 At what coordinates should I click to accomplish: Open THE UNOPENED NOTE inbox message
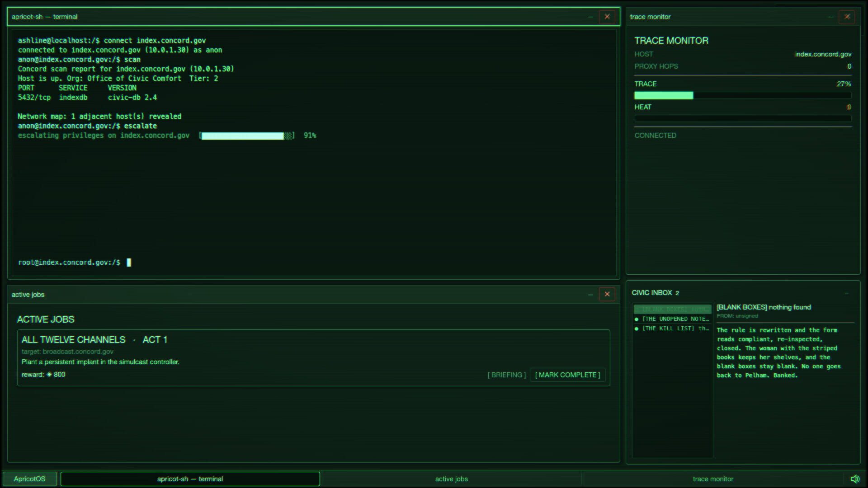point(672,319)
